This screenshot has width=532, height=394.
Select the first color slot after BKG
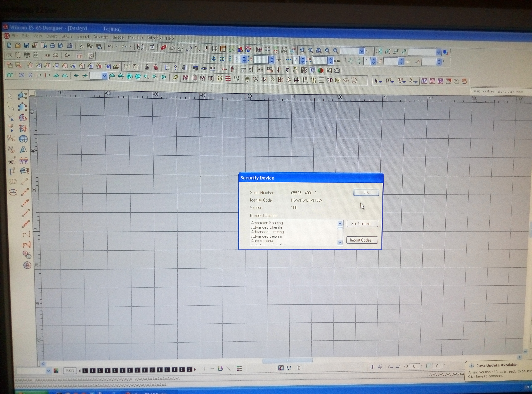(x=85, y=370)
